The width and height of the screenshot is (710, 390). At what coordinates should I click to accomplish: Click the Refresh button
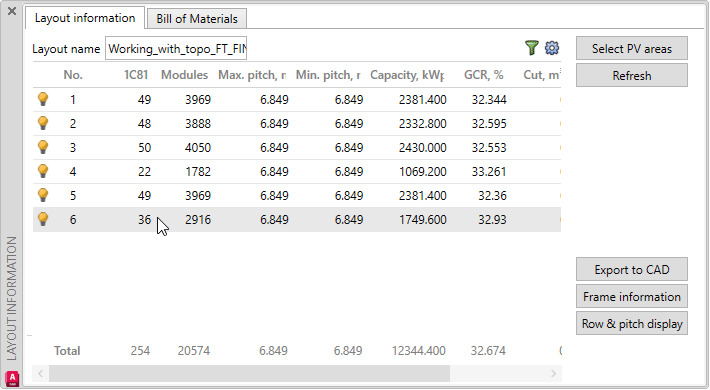coord(632,75)
